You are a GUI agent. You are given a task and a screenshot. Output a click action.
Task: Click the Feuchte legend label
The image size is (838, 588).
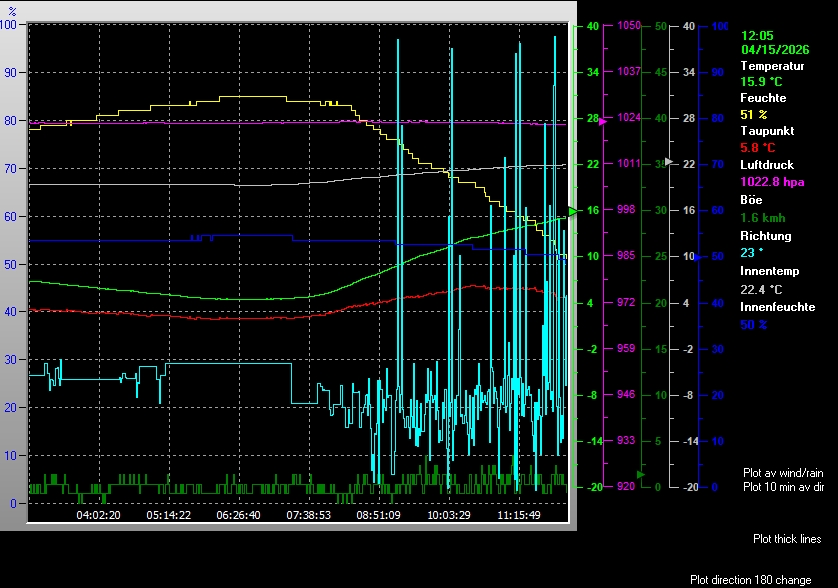(763, 98)
